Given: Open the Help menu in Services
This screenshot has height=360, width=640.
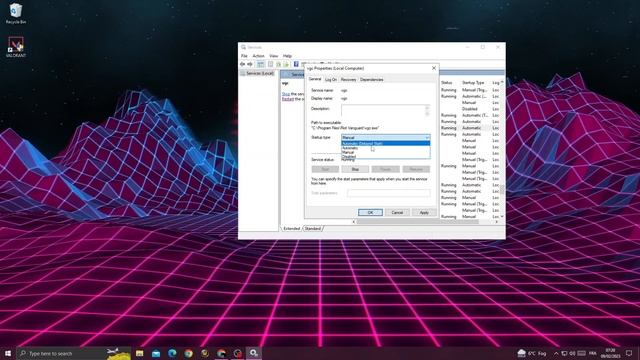Looking at the screenshot, I should 287,56.
